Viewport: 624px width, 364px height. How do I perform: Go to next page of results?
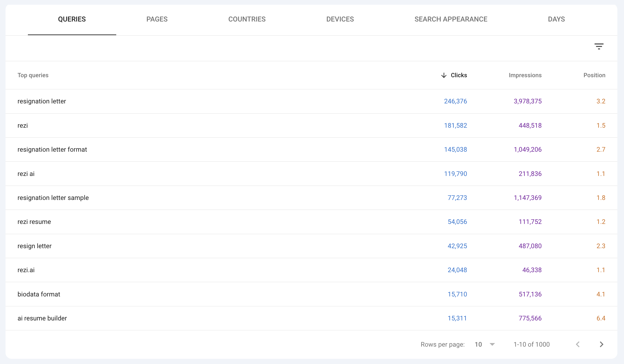click(601, 344)
